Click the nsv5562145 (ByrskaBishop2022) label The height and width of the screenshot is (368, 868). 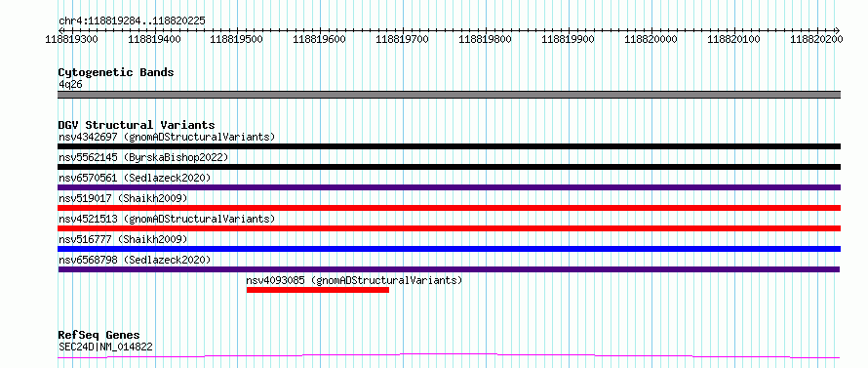point(143,157)
